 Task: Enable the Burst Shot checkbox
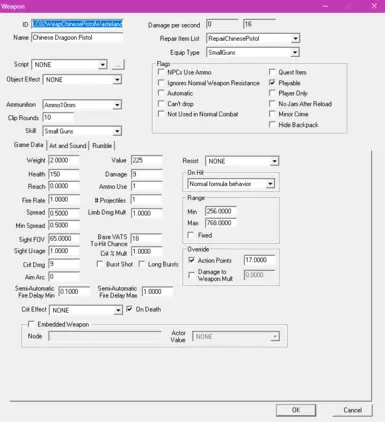point(99,264)
